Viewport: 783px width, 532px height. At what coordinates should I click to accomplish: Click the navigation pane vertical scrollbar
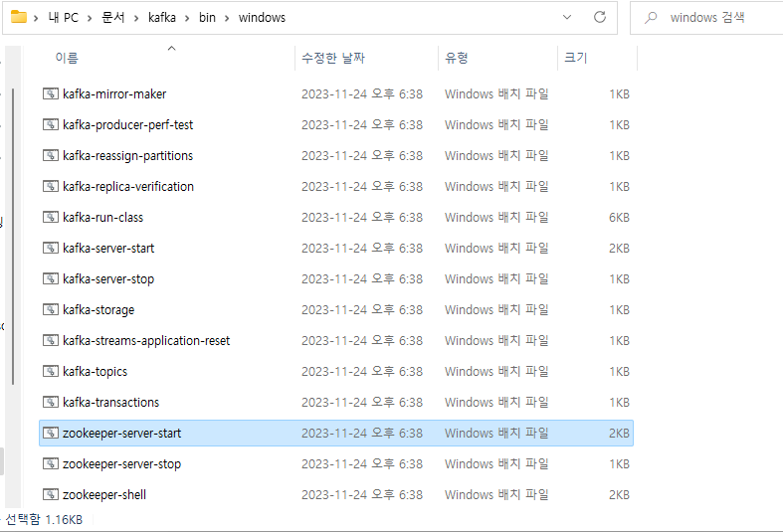pyautogui.click(x=13, y=236)
